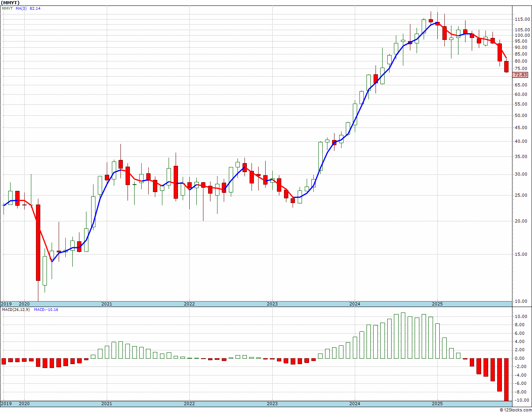Image resolution: width=532 pixels, height=413 pixels.
Task: Click -10.00 on the MACD axis
Action: pyautogui.click(x=521, y=400)
